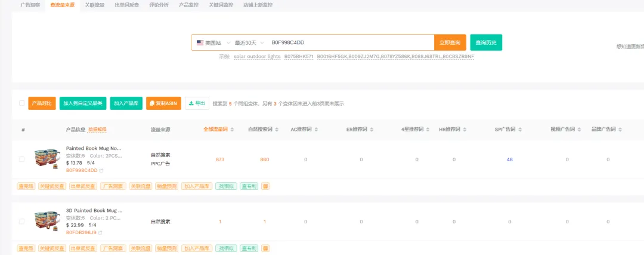Click 查竞品 under B0F998C4DD
Screen dimensions: 644x255
coord(26,186)
